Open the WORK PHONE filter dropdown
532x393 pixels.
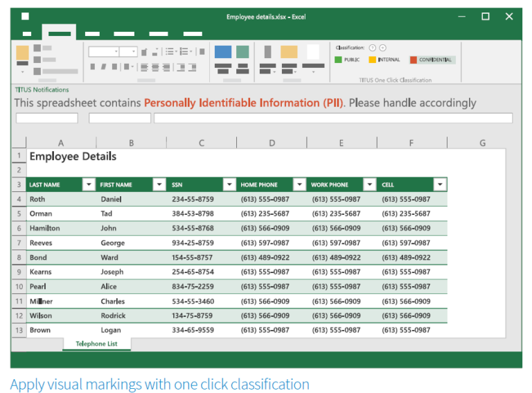(x=370, y=184)
